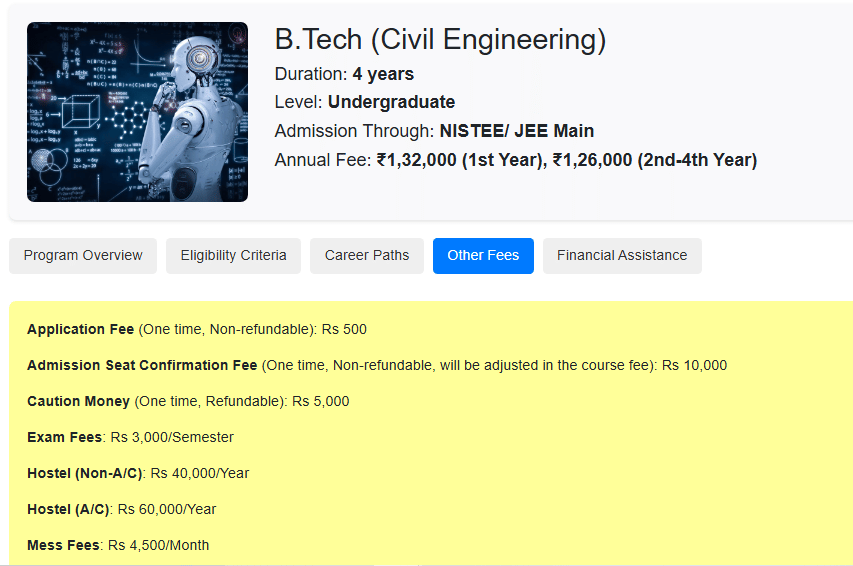Select the Hostel (Non-A/C) fee line
The height and width of the screenshot is (566, 853).
pyautogui.click(x=138, y=473)
